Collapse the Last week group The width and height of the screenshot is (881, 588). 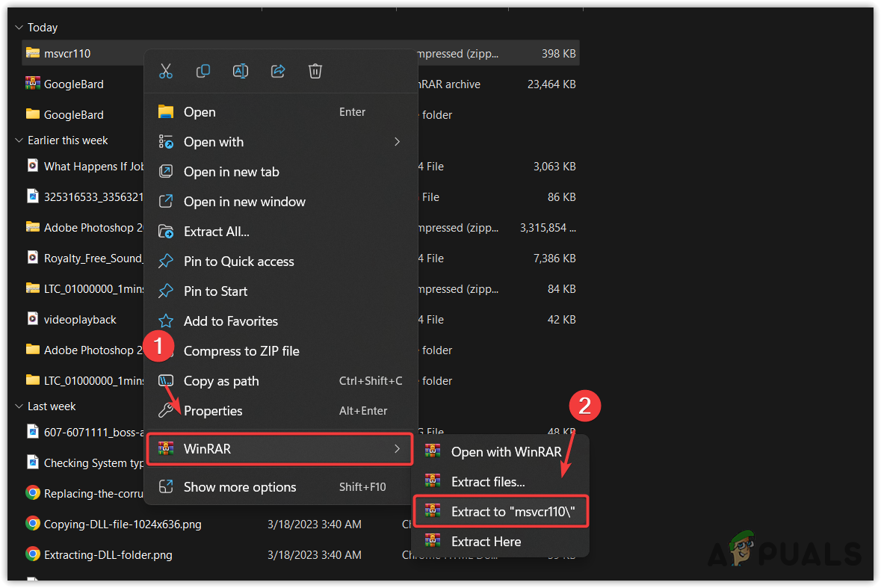coord(18,406)
